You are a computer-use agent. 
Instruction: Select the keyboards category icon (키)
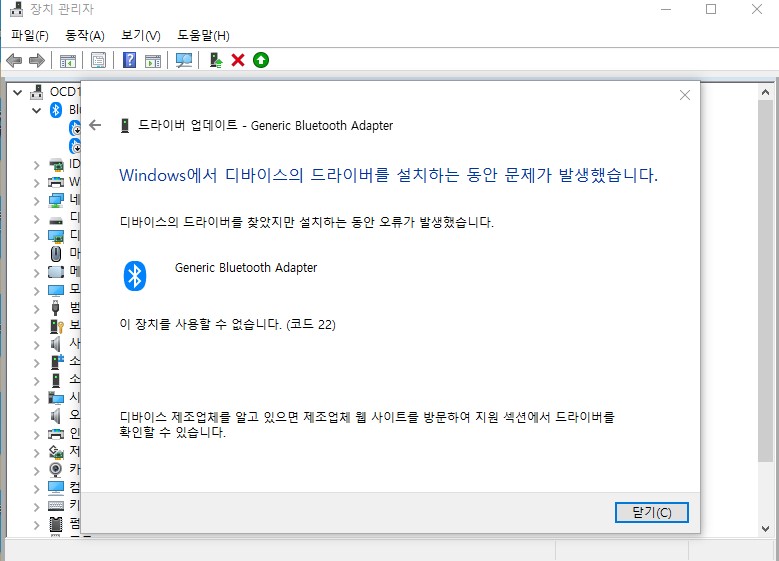56,506
